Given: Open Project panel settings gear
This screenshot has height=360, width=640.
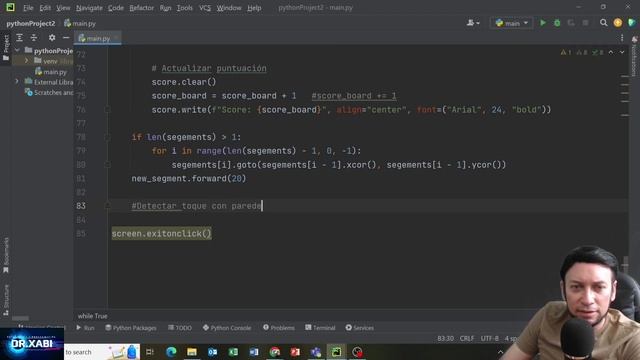Looking at the screenshot, I should pyautogui.click(x=52, y=38).
